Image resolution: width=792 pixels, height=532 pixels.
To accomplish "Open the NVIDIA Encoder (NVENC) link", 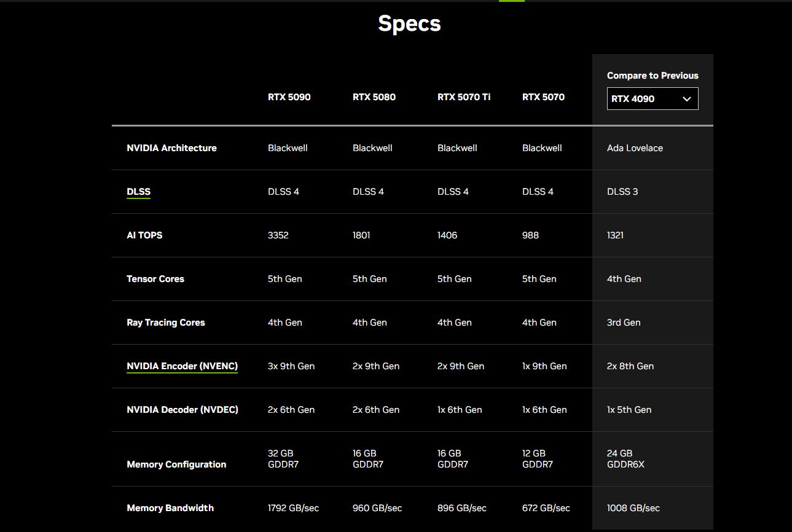I will pos(182,366).
